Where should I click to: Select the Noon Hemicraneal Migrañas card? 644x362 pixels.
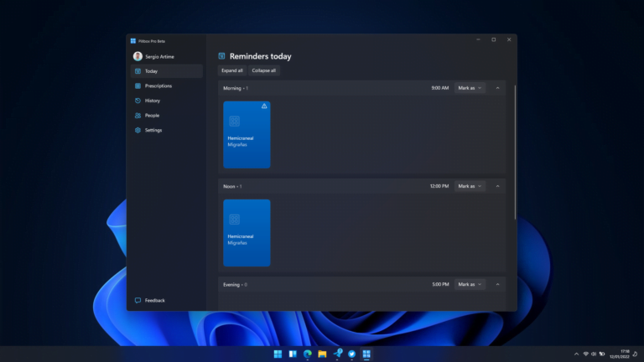(247, 233)
